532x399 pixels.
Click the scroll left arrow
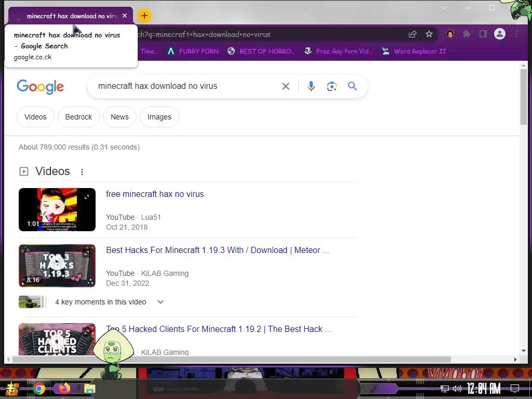coord(8,360)
